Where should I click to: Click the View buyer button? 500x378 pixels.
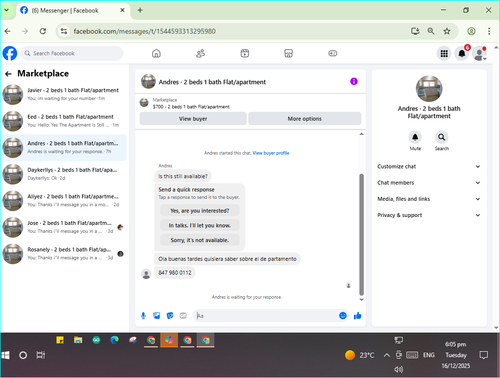[x=193, y=119]
